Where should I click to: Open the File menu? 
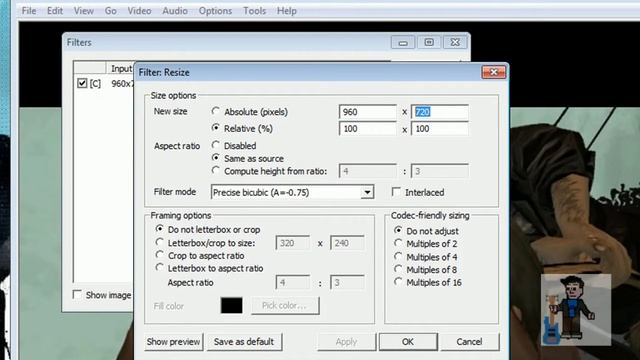coord(29,11)
